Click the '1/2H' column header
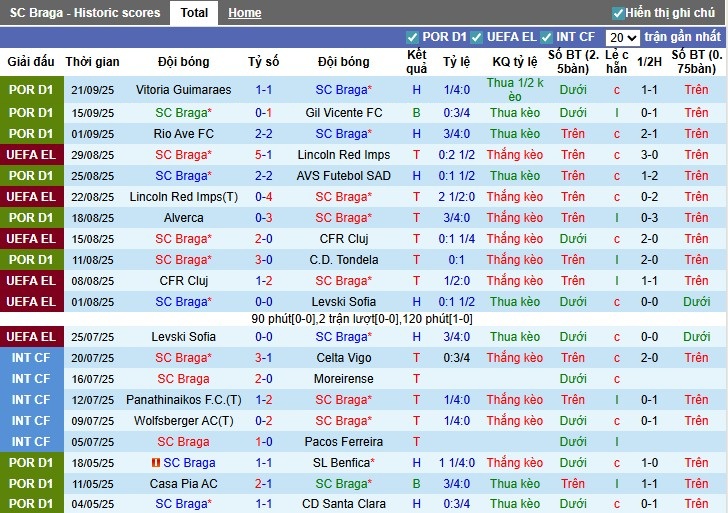 point(649,61)
